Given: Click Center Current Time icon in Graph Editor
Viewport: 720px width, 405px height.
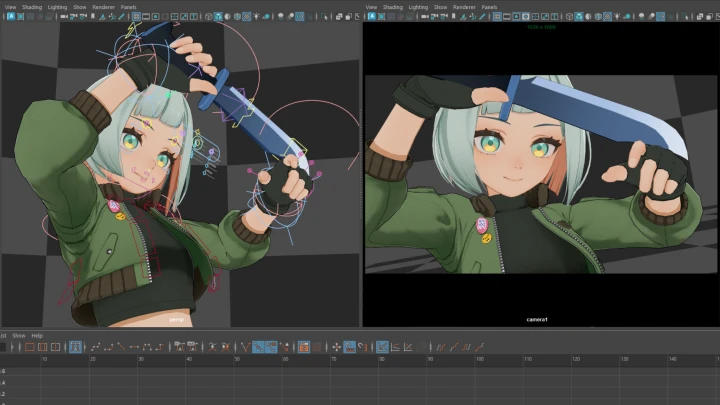Looking at the screenshot, I should (55, 347).
